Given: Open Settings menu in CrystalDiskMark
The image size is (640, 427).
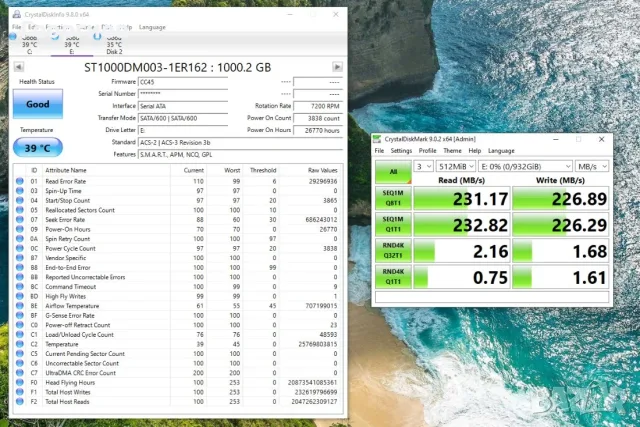Looking at the screenshot, I should [401, 151].
